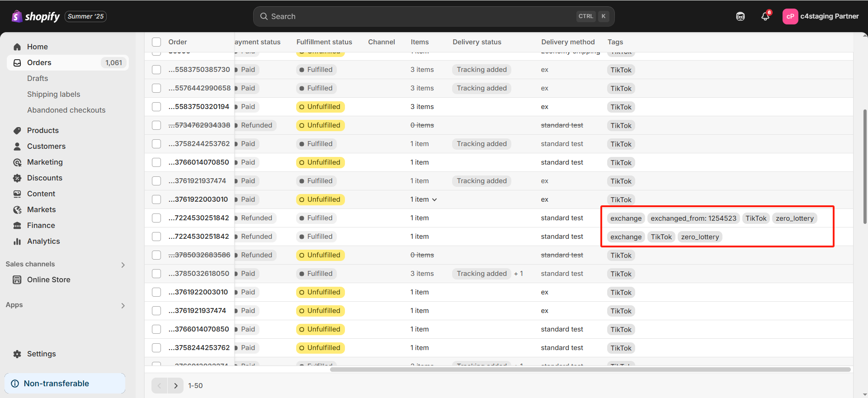Open the notifications bell
The image size is (868, 398).
tap(765, 16)
